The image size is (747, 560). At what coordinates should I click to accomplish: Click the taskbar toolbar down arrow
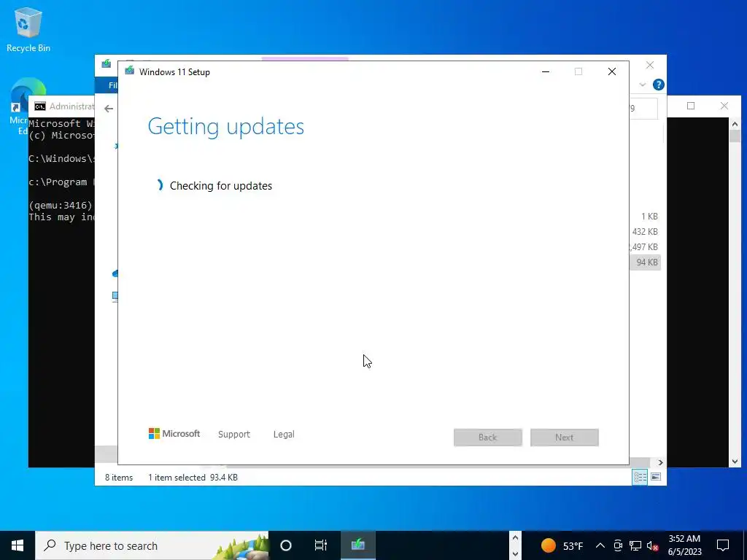pos(515,554)
